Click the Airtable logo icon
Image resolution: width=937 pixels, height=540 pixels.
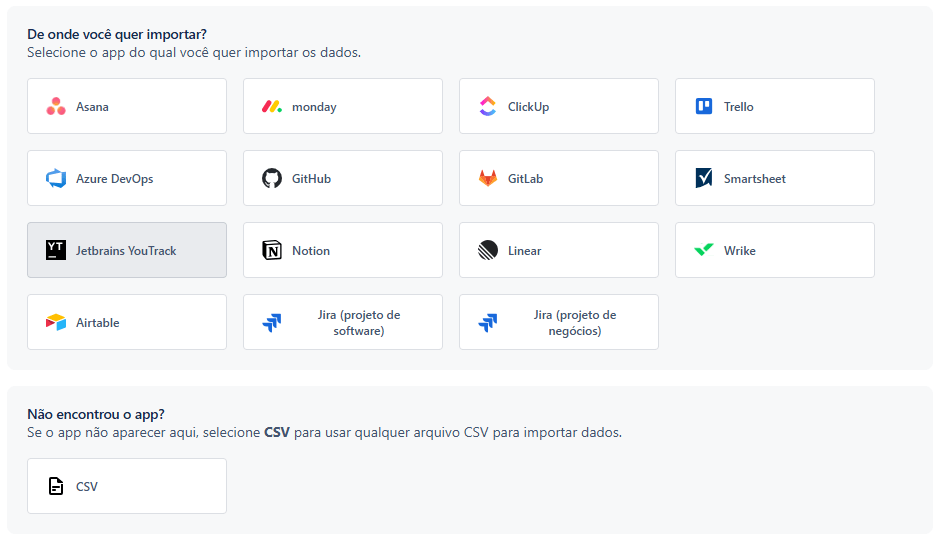click(56, 323)
